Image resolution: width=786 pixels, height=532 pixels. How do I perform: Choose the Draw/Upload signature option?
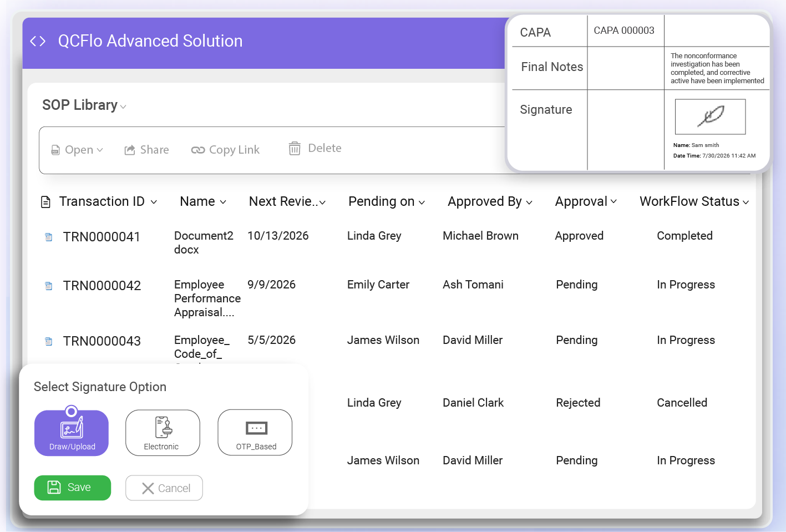(x=72, y=433)
